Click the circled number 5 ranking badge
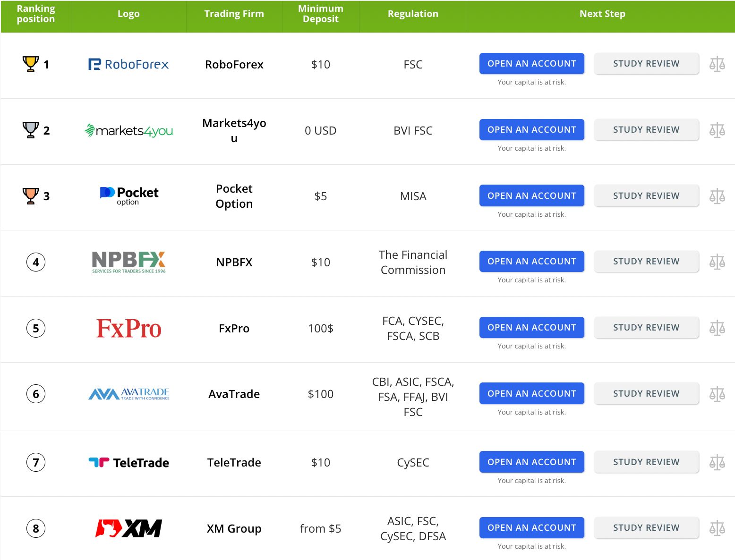Screen dimensions: 735x560 pos(36,328)
